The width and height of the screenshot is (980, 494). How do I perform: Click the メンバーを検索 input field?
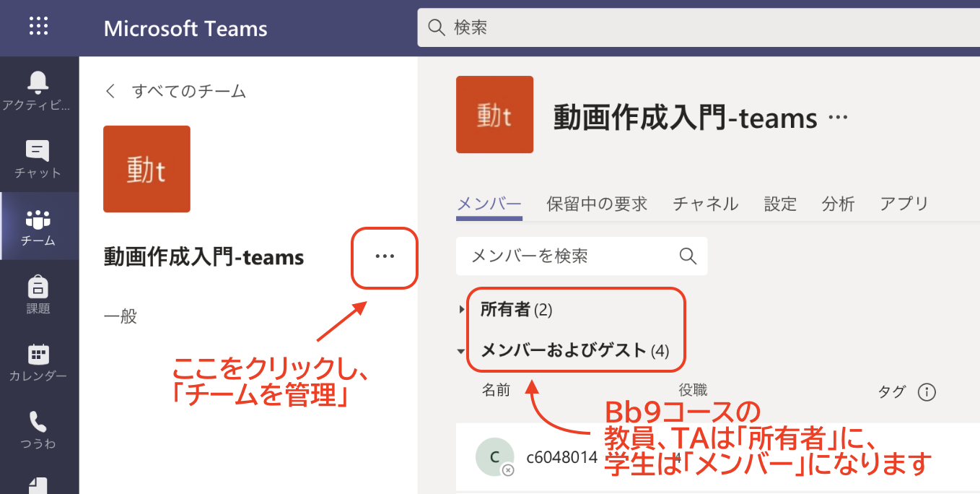coord(563,256)
